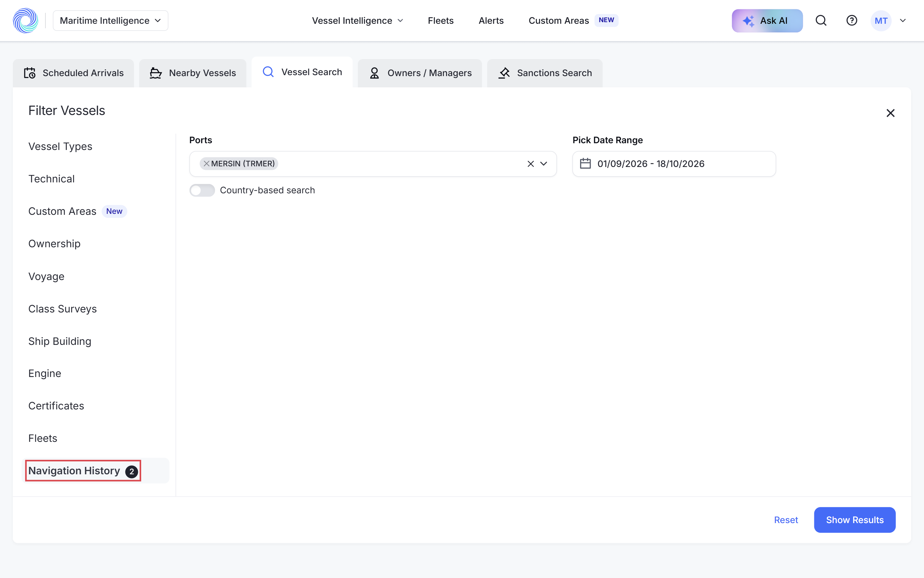This screenshot has width=924, height=578.
Task: Switch to Scheduled Arrivals tab
Action: [73, 73]
